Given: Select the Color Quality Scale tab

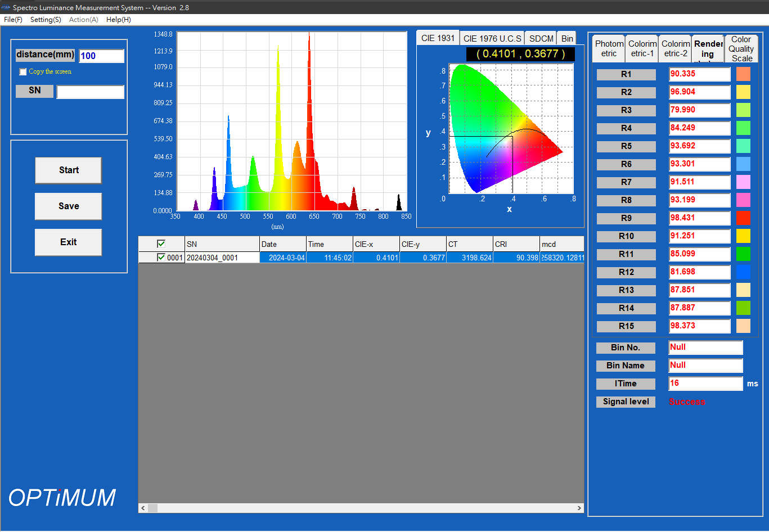Looking at the screenshot, I should coord(741,49).
